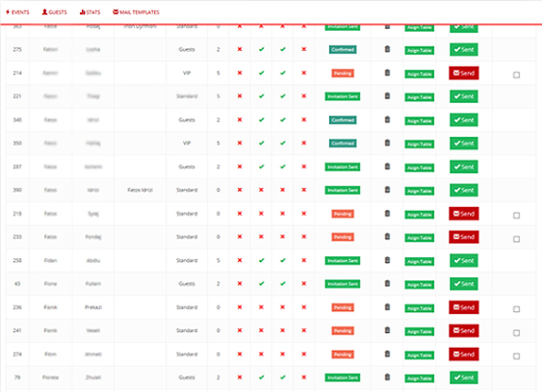Assign Table for guest 214
The image size is (542, 392).
(420, 74)
